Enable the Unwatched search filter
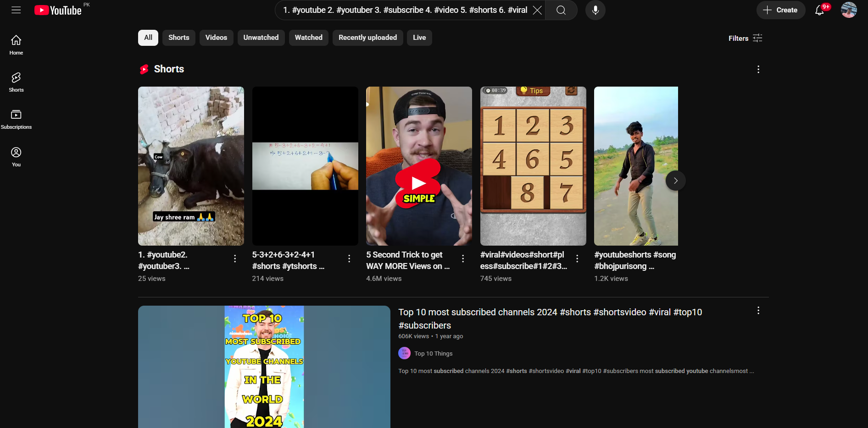 click(261, 38)
